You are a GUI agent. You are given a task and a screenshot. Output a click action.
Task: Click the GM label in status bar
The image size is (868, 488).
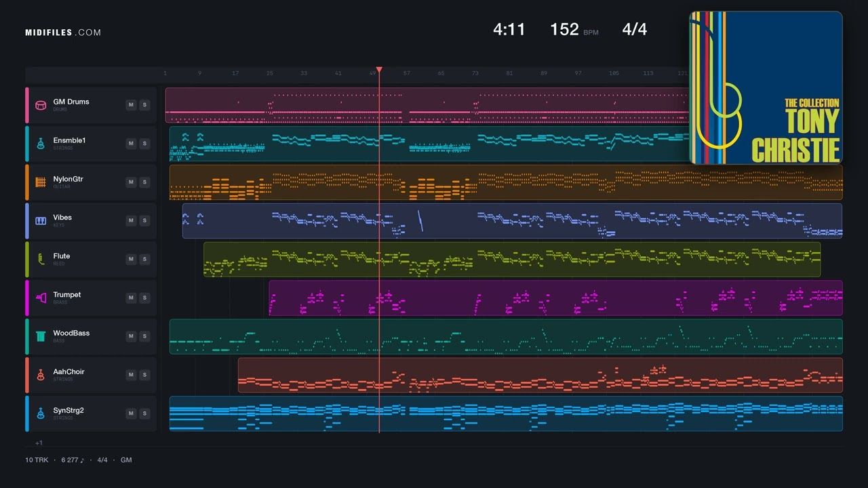[126, 460]
